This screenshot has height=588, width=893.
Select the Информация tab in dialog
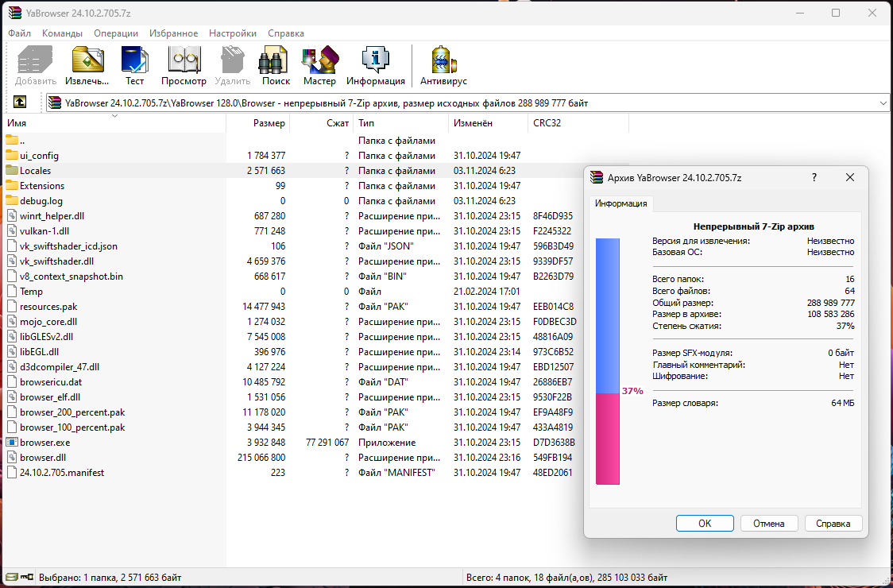click(x=620, y=203)
